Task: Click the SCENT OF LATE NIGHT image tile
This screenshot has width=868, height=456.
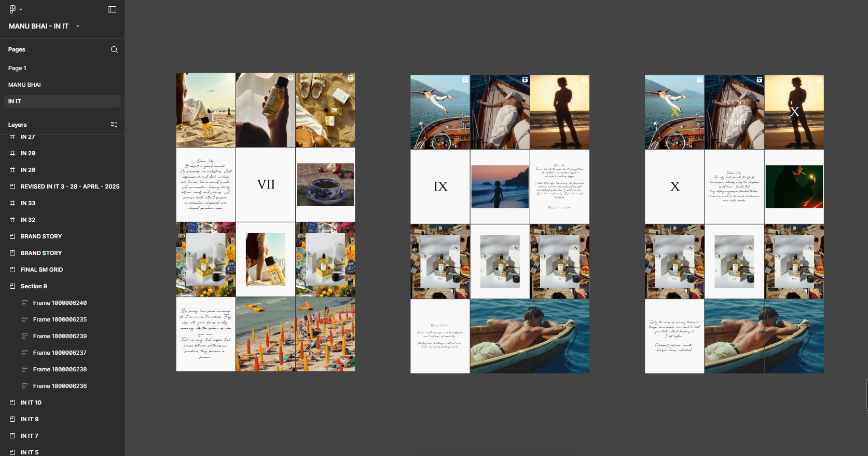Action: 734,112
